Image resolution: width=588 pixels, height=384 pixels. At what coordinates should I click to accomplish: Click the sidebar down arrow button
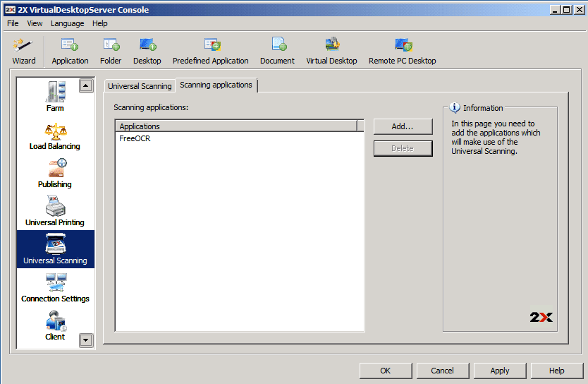tap(86, 340)
